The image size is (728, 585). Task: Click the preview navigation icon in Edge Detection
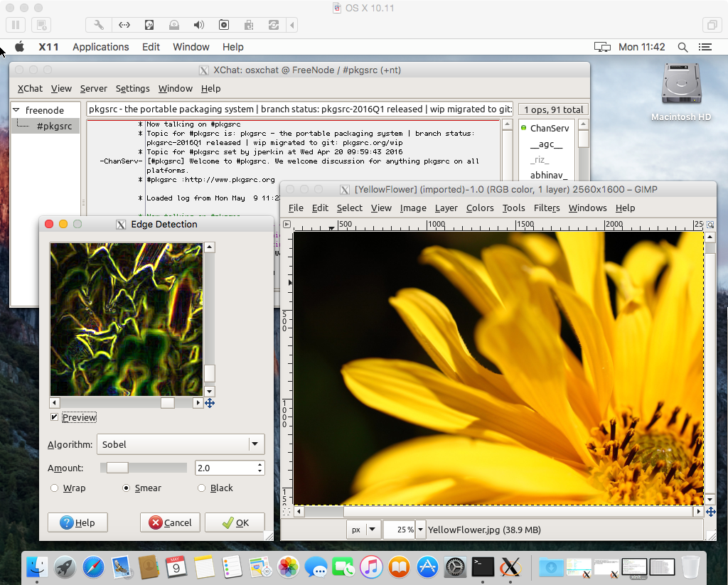(210, 403)
